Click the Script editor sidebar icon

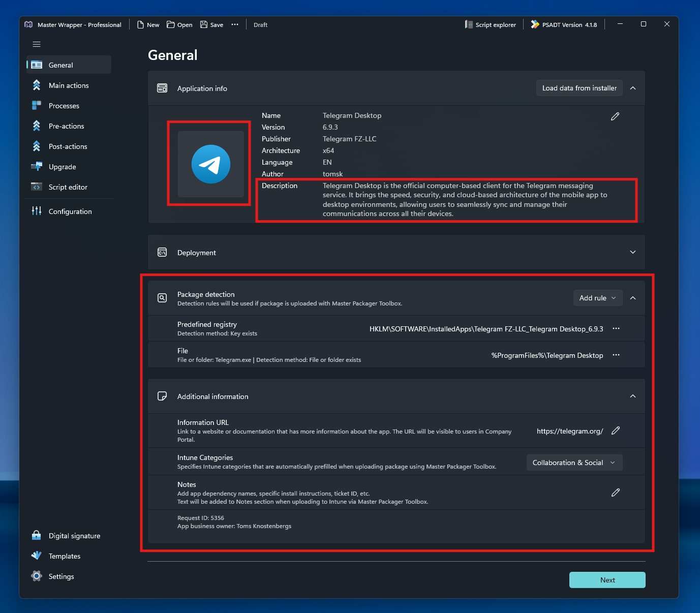[37, 187]
